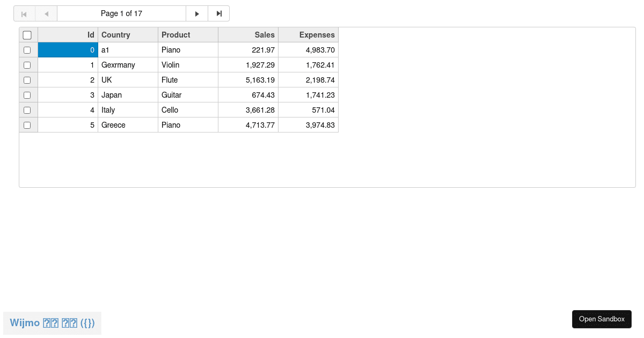Jump to the last page

(x=218, y=13)
